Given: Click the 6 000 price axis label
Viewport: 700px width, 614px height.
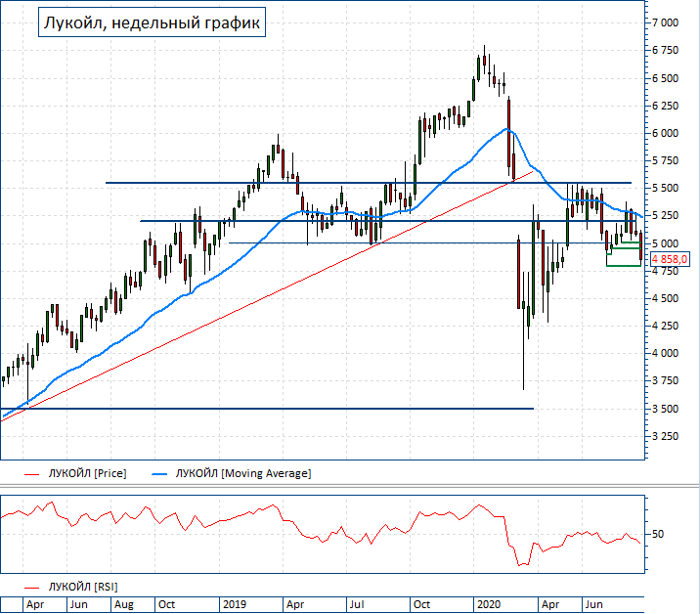Looking at the screenshot, I should point(665,133).
